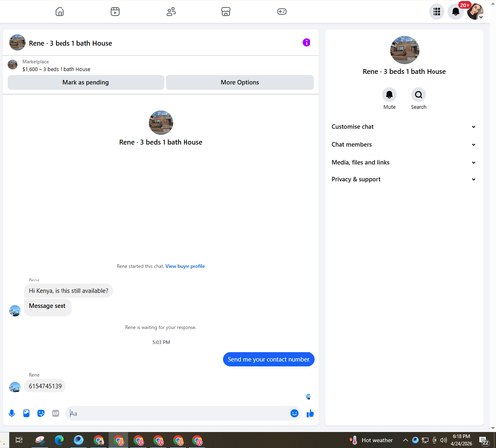
Task: Expand Media, files and links section
Action: coord(404,162)
